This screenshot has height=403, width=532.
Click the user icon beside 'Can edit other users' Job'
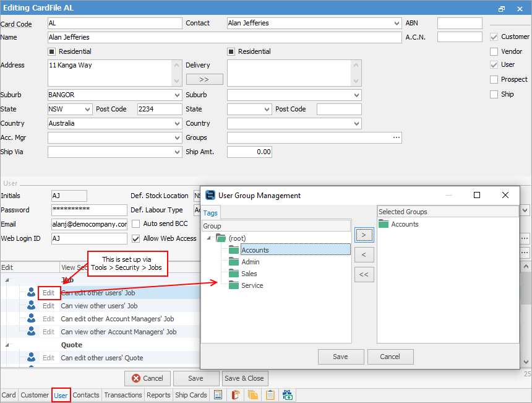(31, 293)
